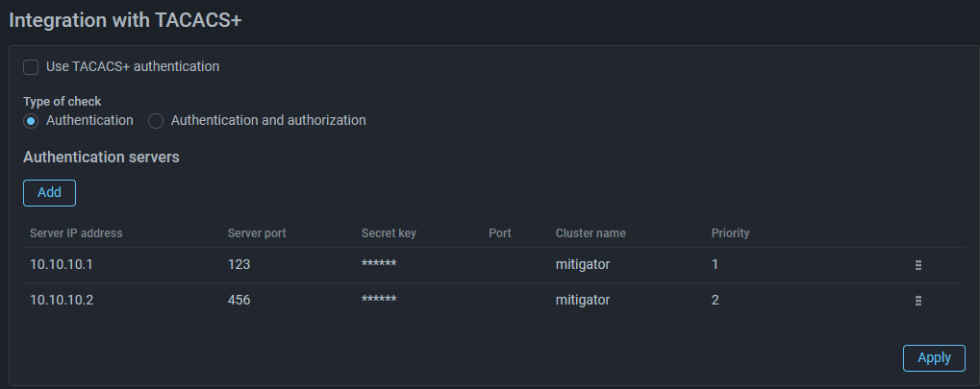Choose Authentication and authorization check type

coord(156,121)
